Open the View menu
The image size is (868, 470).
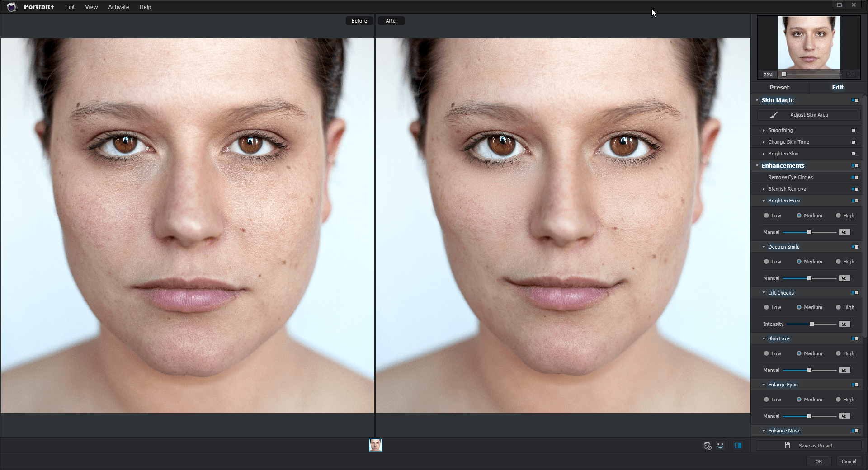point(91,7)
